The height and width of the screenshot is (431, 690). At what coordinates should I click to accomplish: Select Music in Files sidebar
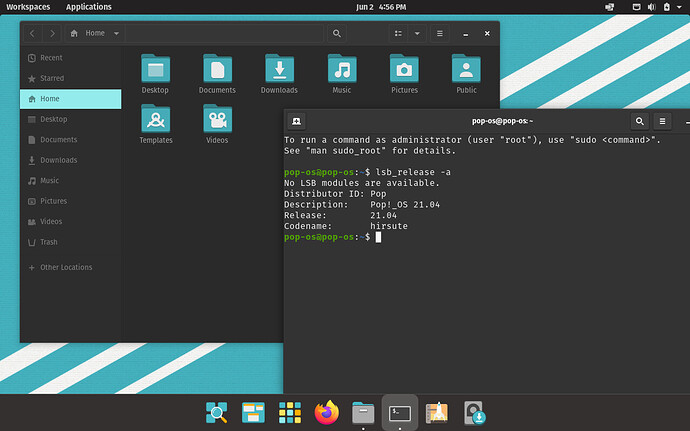(70, 181)
